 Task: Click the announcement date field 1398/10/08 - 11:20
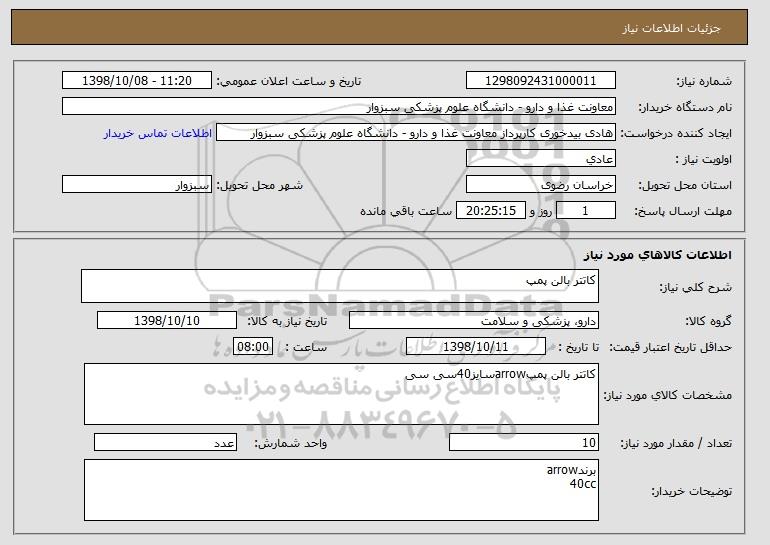pos(137,81)
